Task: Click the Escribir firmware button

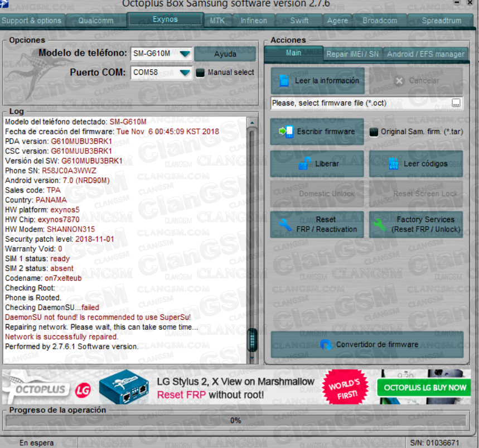Action: coord(317,132)
